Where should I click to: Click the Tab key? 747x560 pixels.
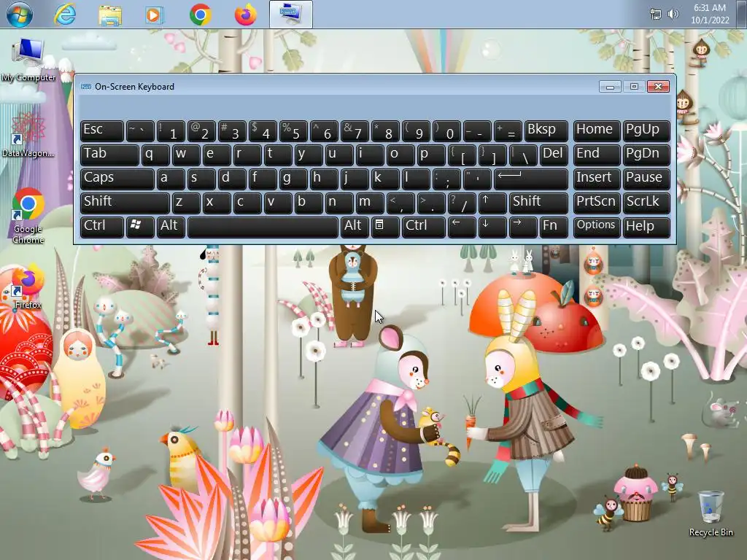109,155
